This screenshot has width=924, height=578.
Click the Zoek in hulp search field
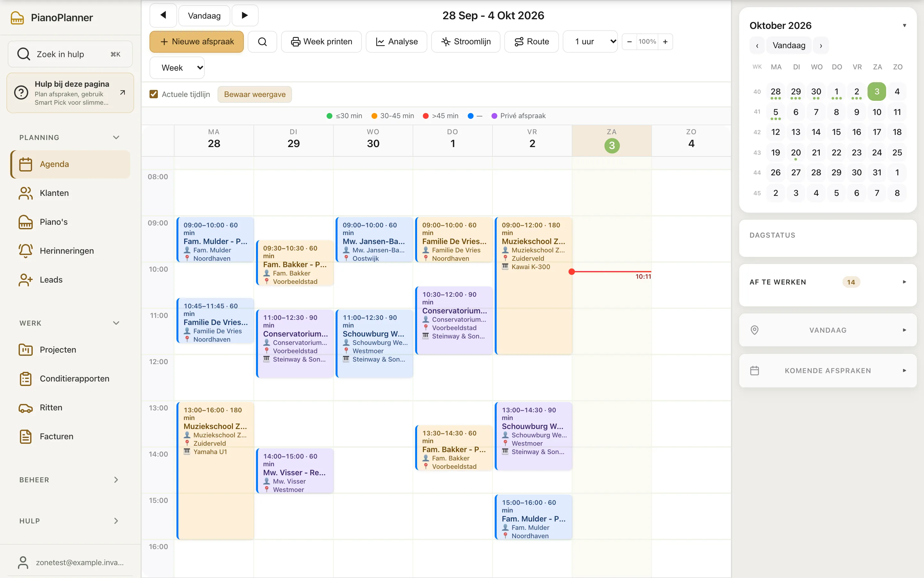point(70,54)
